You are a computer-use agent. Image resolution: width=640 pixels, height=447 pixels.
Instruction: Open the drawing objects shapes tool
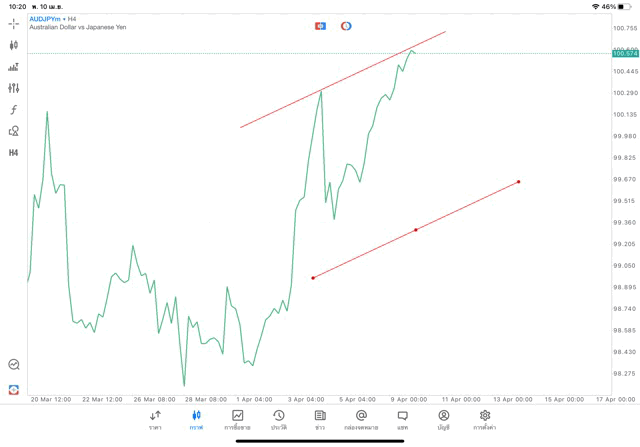click(x=13, y=131)
